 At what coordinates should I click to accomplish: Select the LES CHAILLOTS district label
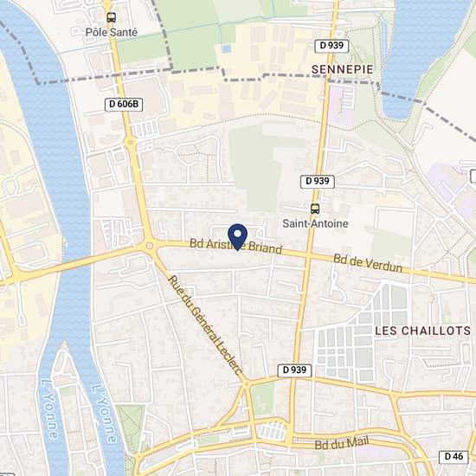coord(422,331)
